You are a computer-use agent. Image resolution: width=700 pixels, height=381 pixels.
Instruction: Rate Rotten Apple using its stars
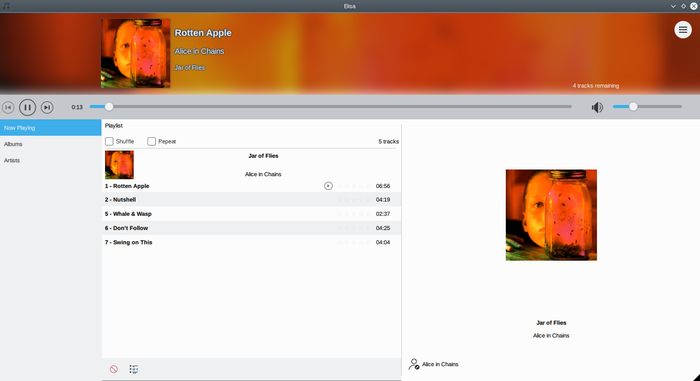click(354, 186)
